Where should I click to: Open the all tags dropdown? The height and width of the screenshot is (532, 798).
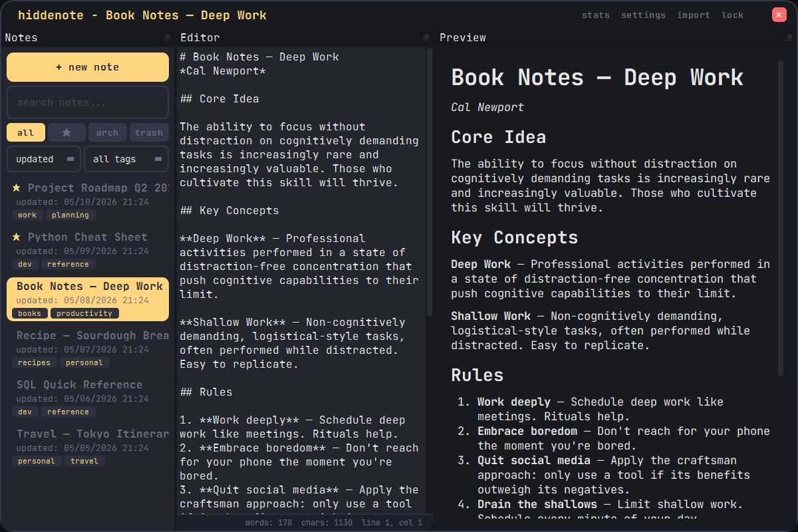point(126,159)
